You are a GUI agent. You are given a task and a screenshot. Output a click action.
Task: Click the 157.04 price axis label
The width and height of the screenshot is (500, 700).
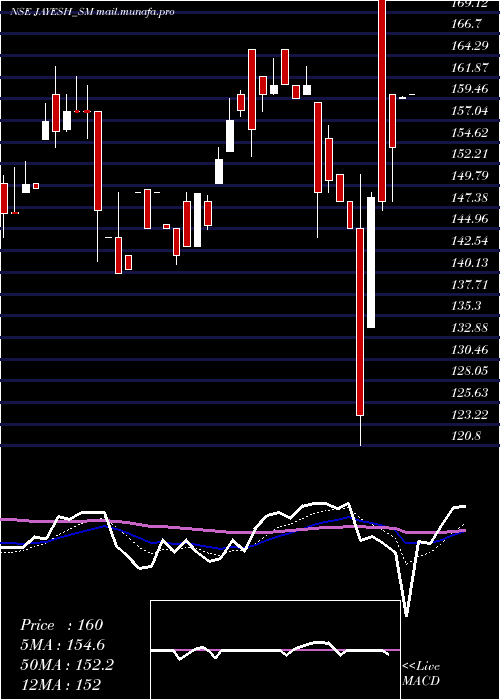[x=470, y=111]
